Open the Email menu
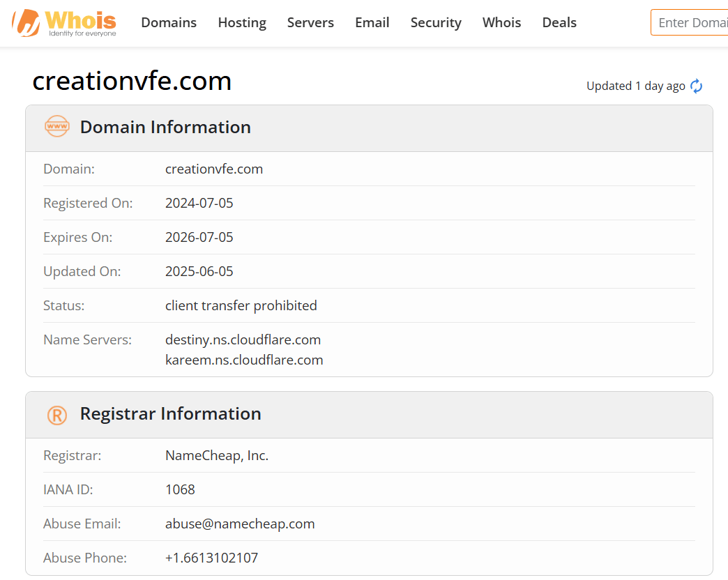The height and width of the screenshot is (580, 728). pyautogui.click(x=372, y=22)
